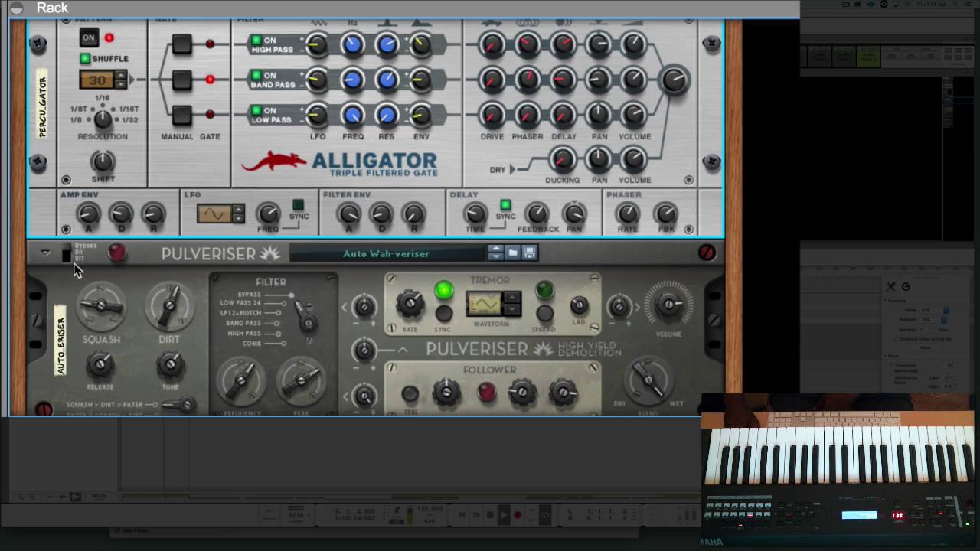The image size is (980, 551).
Task: Start playback with transport Play button
Action: 503,515
